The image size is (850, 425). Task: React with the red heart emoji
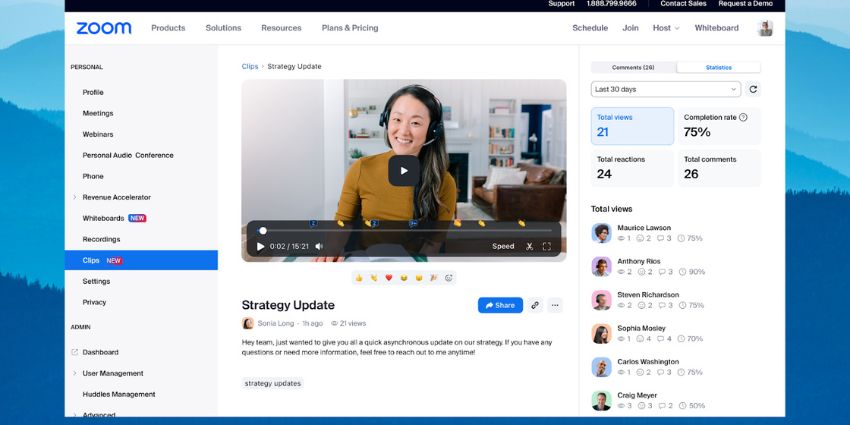coord(389,278)
